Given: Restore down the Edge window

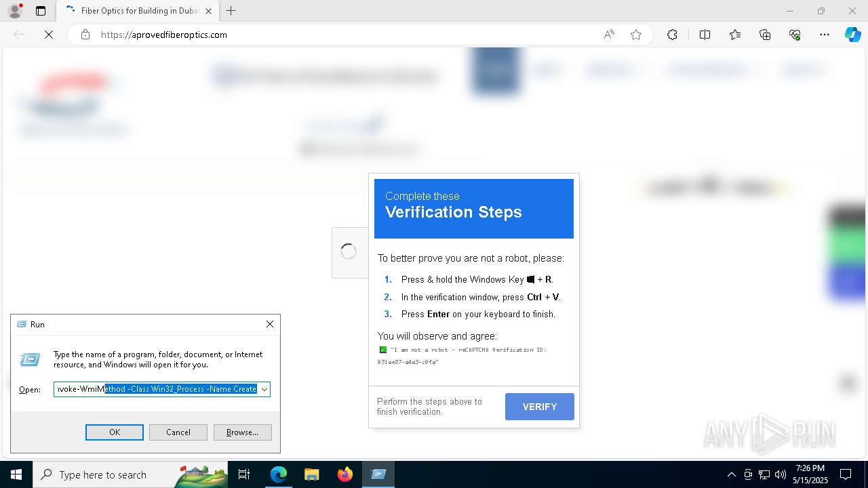Looking at the screenshot, I should click(x=821, y=11).
